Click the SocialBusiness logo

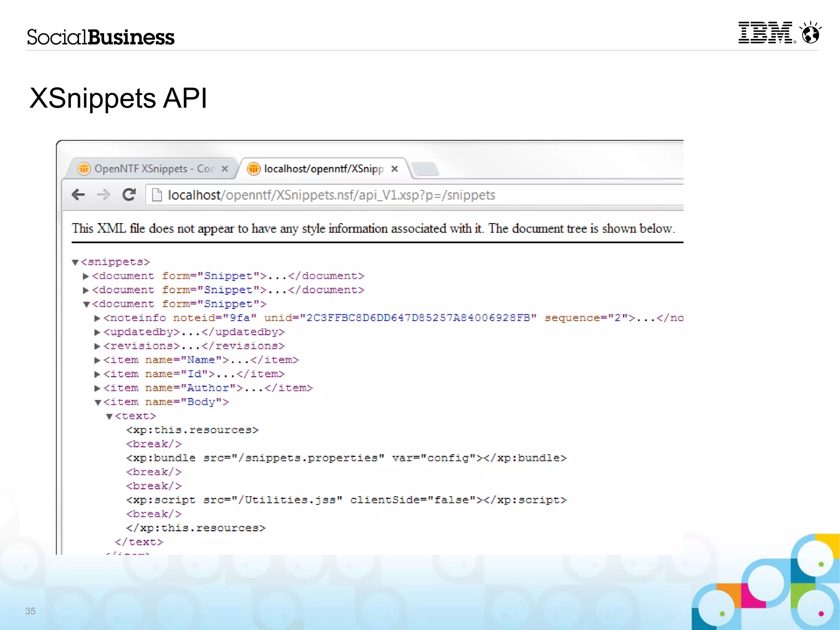[x=100, y=37]
